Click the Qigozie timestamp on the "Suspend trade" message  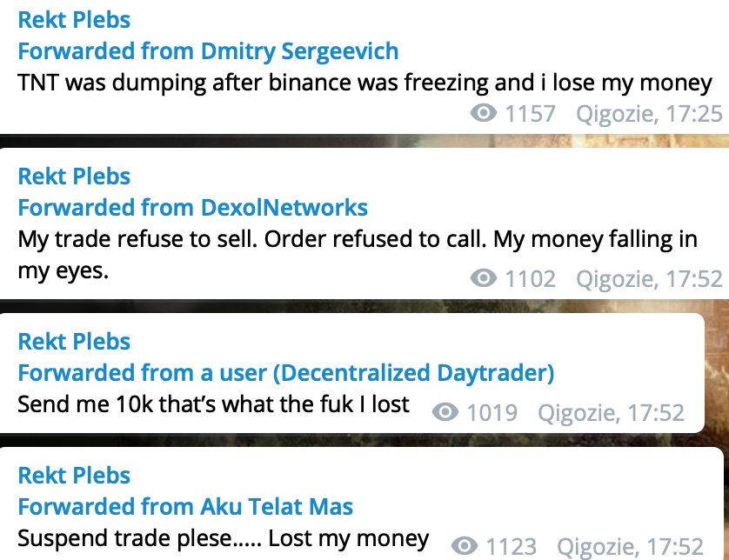pos(630,546)
